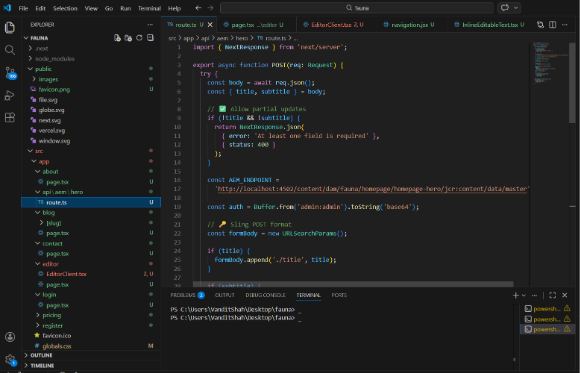Click the code minimap overview

[549, 63]
